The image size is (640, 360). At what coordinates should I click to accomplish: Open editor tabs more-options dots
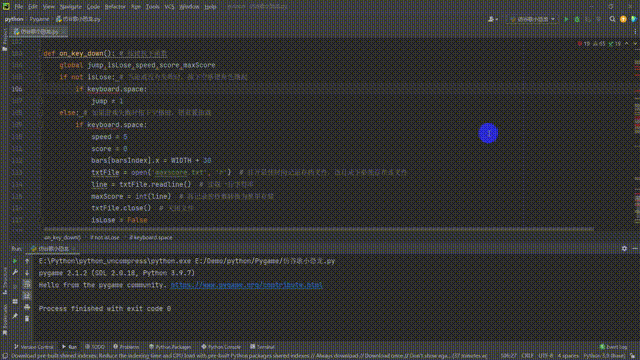pyautogui.click(x=635, y=31)
